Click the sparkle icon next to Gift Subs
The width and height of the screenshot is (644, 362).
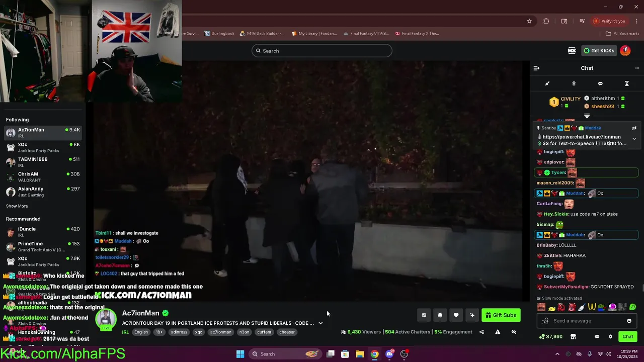(472, 315)
